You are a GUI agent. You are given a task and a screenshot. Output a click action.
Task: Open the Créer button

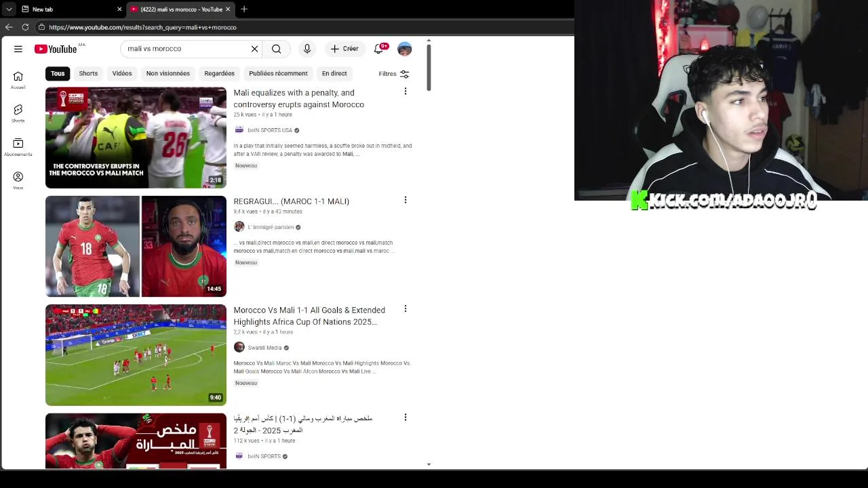344,49
